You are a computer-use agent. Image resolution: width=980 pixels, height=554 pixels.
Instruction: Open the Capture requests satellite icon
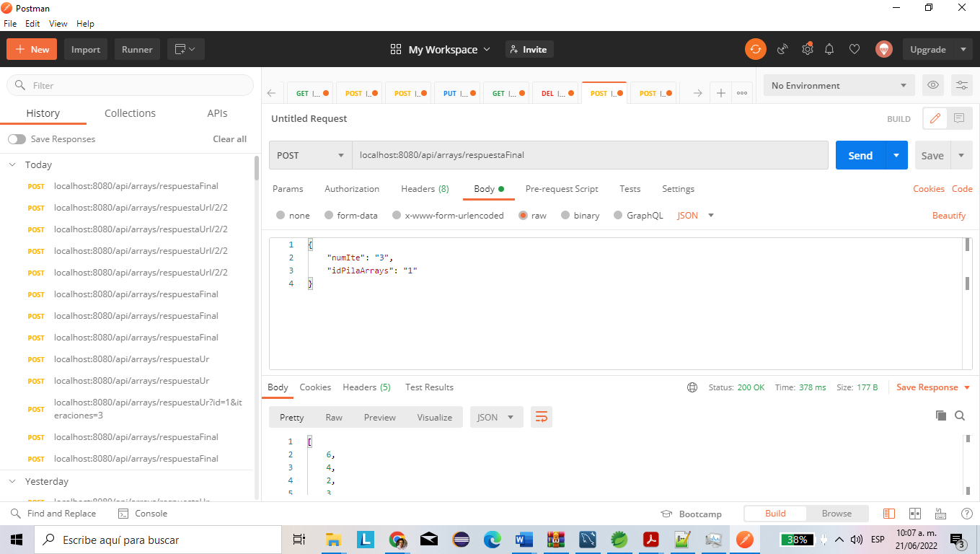tap(782, 49)
